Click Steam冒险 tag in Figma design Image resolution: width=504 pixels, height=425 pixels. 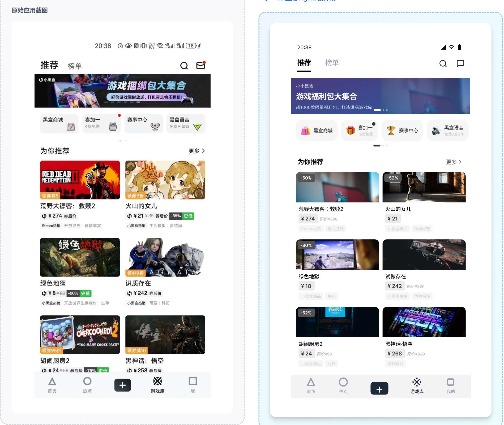coord(311,229)
